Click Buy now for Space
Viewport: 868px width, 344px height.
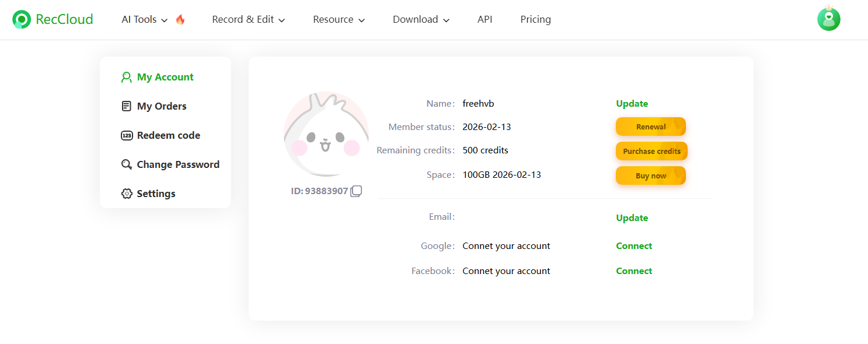click(650, 175)
